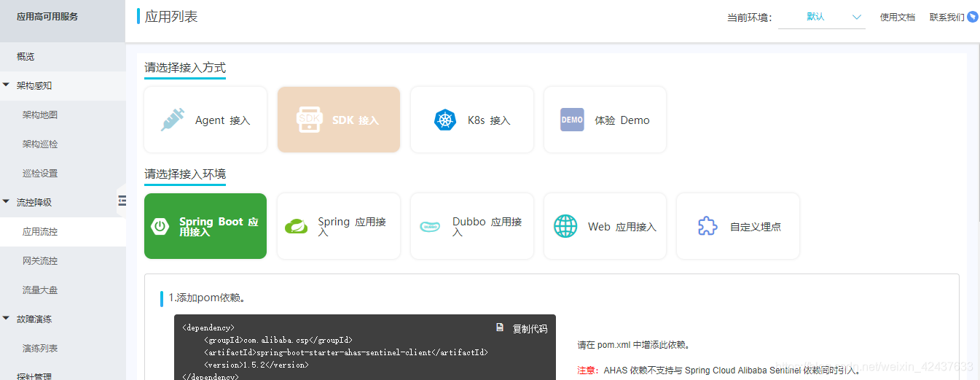
Task: Click the 请选择接入环境 heading
Action: 185,174
